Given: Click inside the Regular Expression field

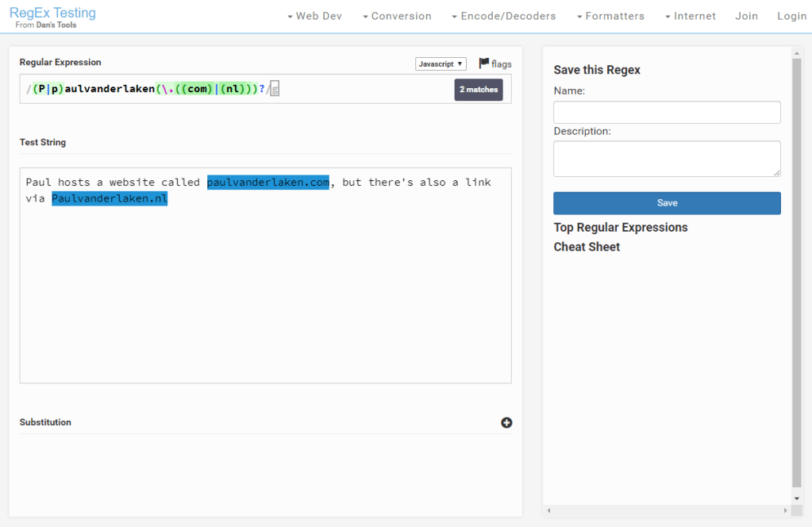Looking at the screenshot, I should [357, 90].
